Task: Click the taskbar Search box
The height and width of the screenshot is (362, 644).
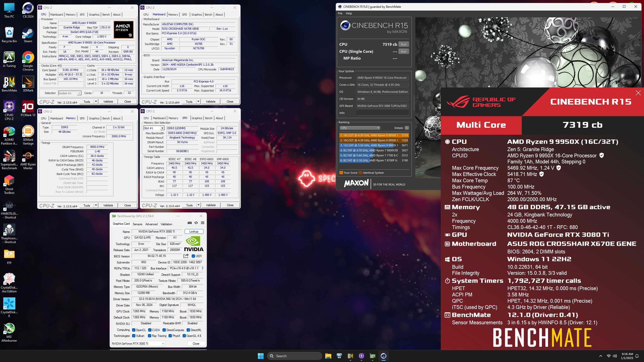Action: [295, 356]
